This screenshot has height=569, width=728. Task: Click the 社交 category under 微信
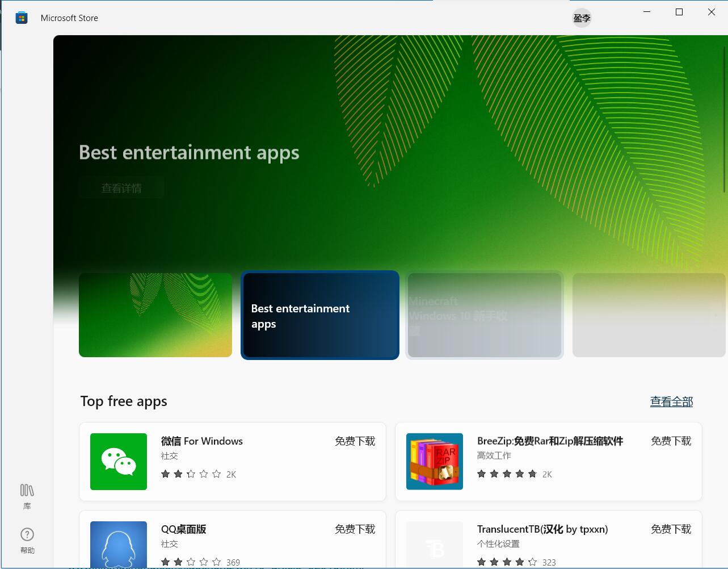[170, 455]
